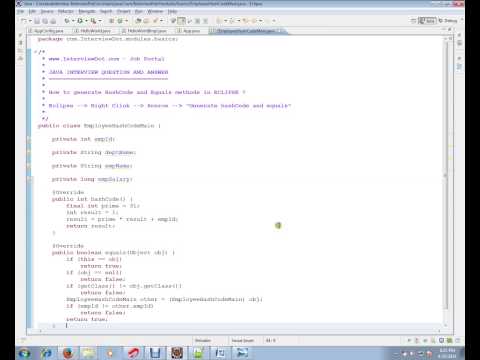Open the folder explorer taskbar icon
Viewport: 480px width, 360px height.
coord(89,353)
